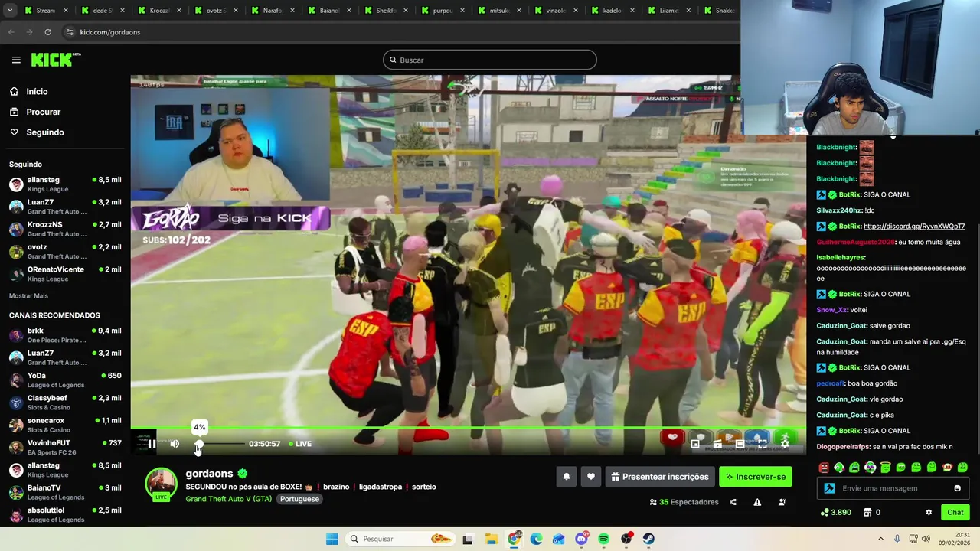Jump to LIVE in the player
980x551 pixels.
coord(300,444)
